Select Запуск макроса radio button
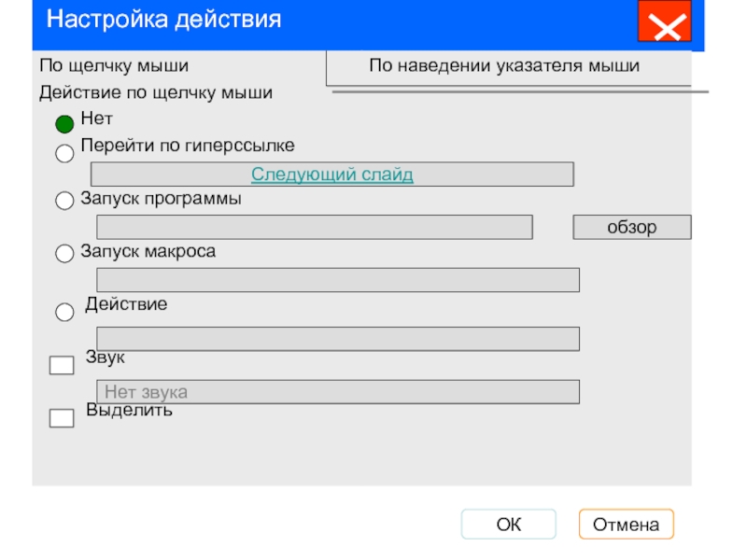Screen dimensions: 747x560 pos(64,253)
